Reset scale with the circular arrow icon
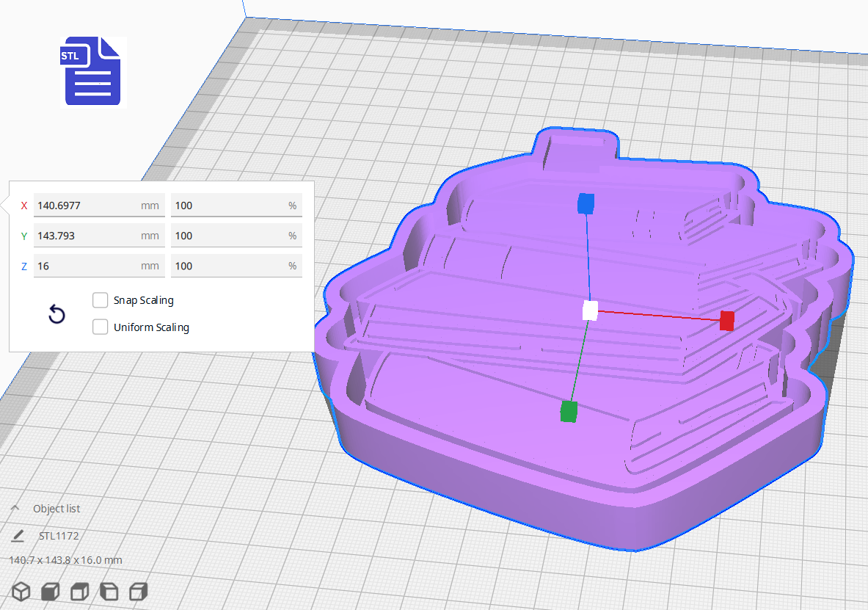The image size is (868, 610). coord(56,313)
